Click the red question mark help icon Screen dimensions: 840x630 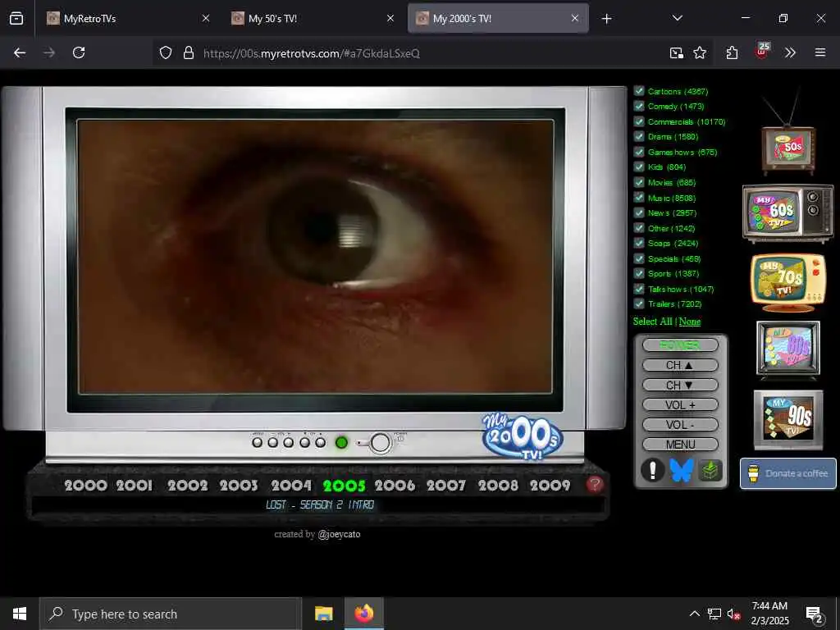click(x=595, y=484)
